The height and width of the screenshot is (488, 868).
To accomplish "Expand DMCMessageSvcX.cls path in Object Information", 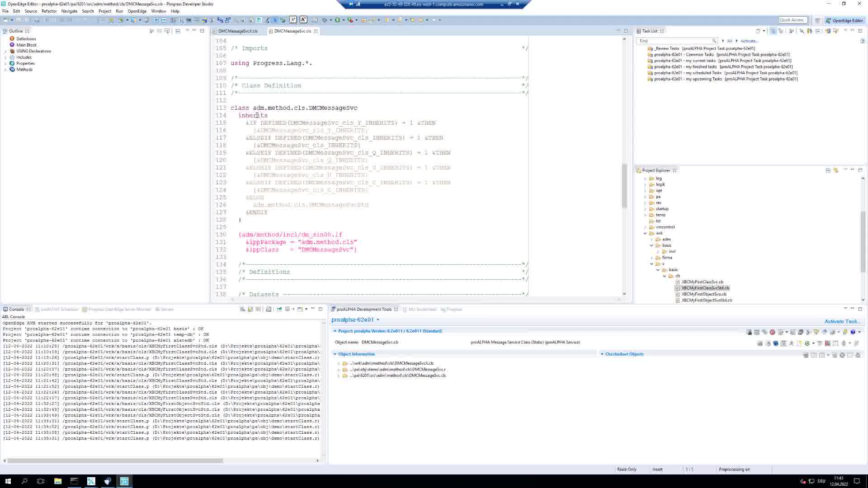I will [x=339, y=363].
